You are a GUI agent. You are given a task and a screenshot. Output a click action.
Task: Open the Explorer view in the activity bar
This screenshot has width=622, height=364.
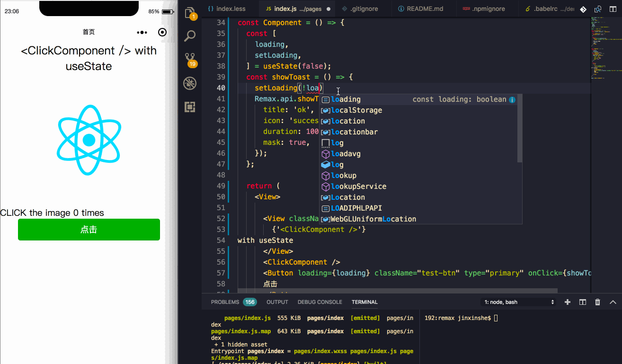coord(190,13)
